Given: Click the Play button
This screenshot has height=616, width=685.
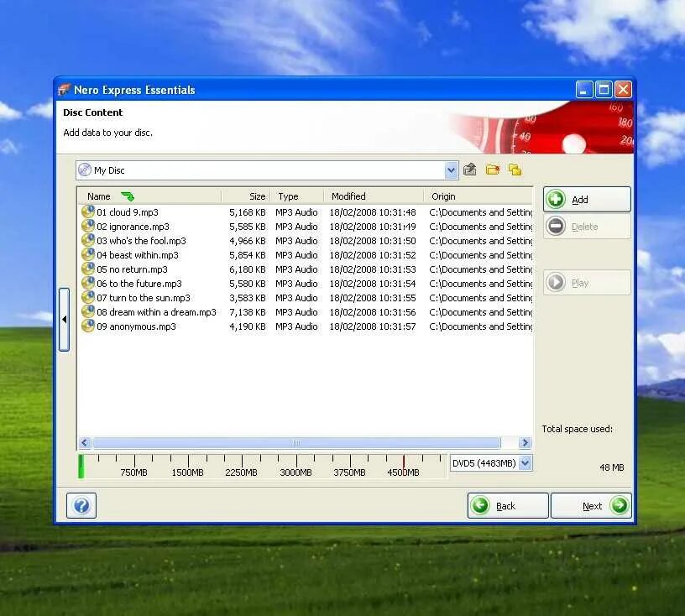Looking at the screenshot, I should pos(587,283).
